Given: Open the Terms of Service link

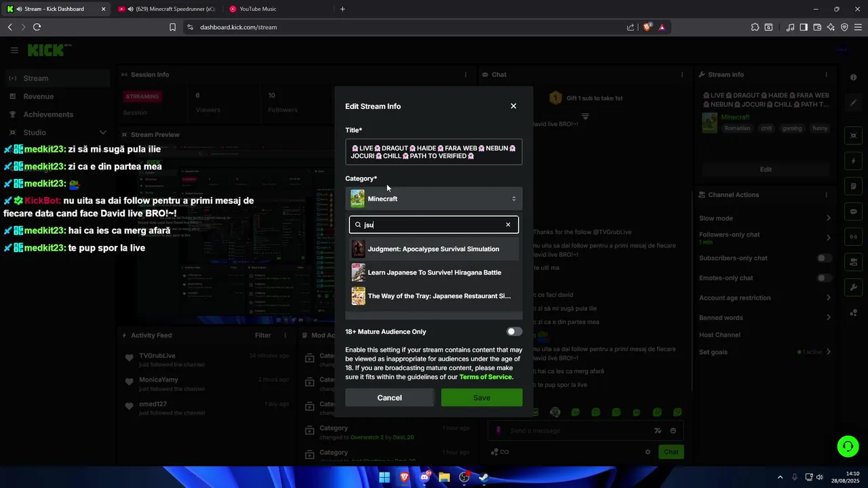Looking at the screenshot, I should tap(486, 377).
